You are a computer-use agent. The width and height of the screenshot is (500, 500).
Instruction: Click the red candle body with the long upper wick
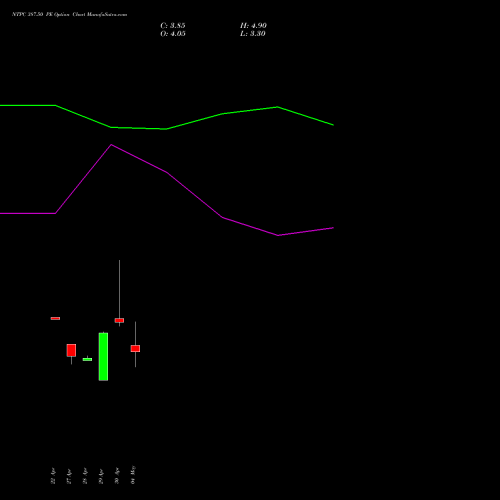pyautogui.click(x=119, y=320)
